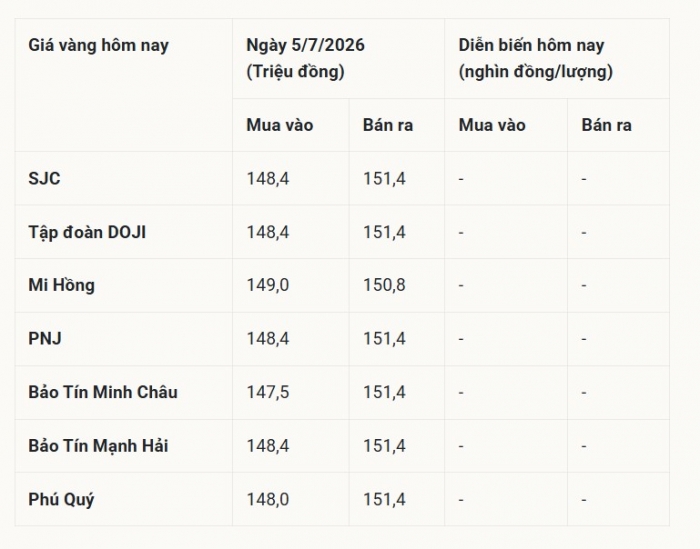Viewport: 700px width, 549px height.
Task: Click Mi Hồng buy price 149,0
Action: pyautogui.click(x=268, y=285)
